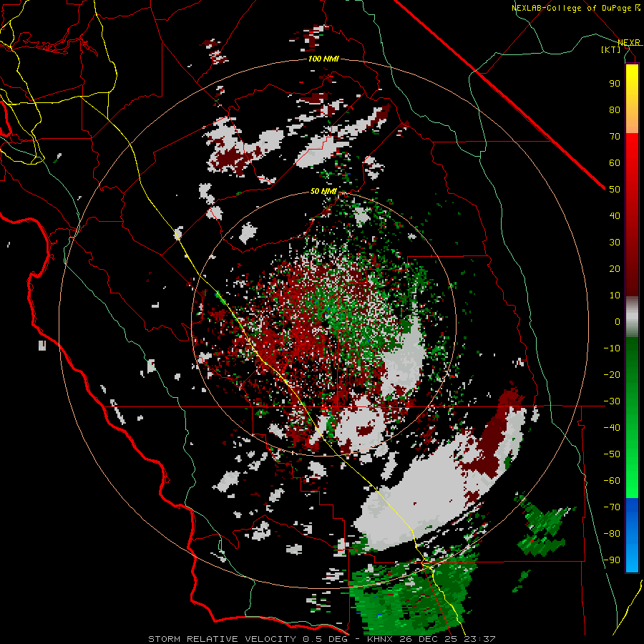The width and height of the screenshot is (644, 644).
Task: Click the -50 value on the velocity scale
Action: tap(612, 454)
